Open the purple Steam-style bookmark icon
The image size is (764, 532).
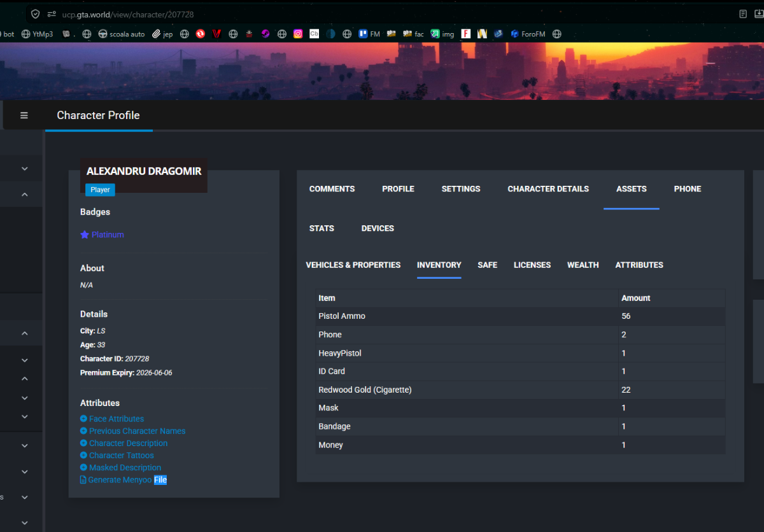pos(265,34)
